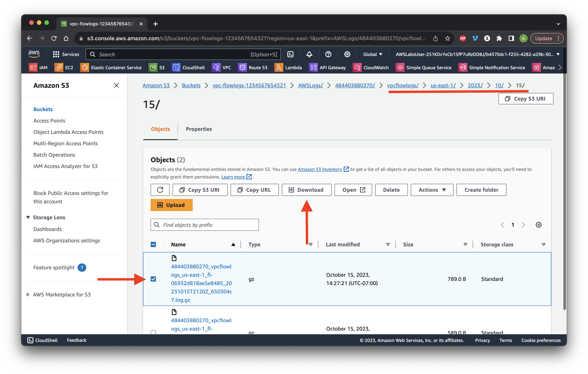Image resolution: width=588 pixels, height=374 pixels.
Task: Open the Lambda shortcut
Action: [x=288, y=67]
